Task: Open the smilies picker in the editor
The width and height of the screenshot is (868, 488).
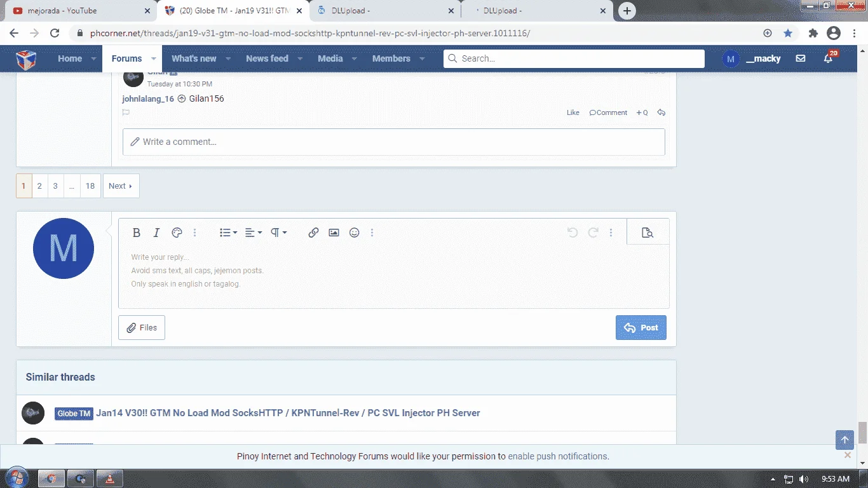Action: point(355,233)
